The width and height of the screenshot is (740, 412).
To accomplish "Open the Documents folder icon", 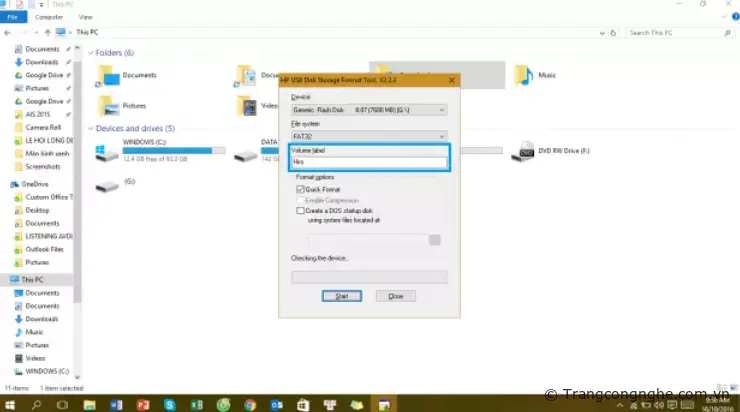I will pos(107,76).
